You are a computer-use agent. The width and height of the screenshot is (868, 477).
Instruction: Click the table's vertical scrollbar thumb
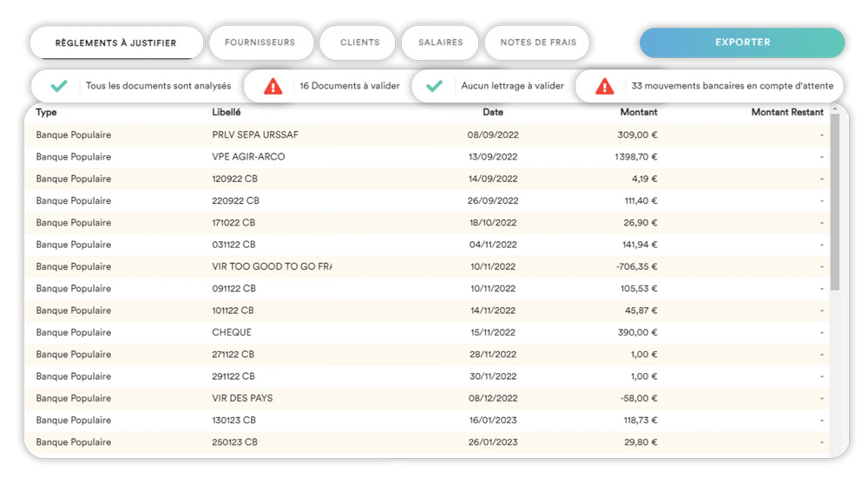tap(835, 201)
